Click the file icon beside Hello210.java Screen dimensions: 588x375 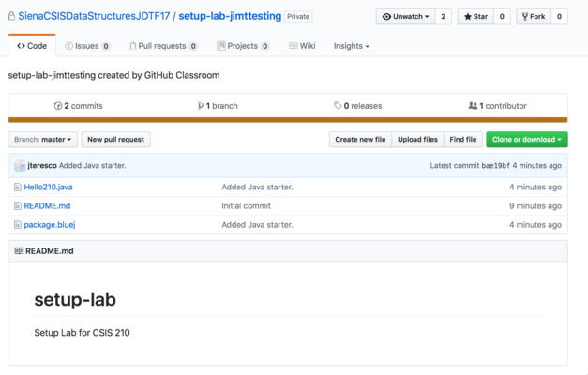(x=18, y=187)
